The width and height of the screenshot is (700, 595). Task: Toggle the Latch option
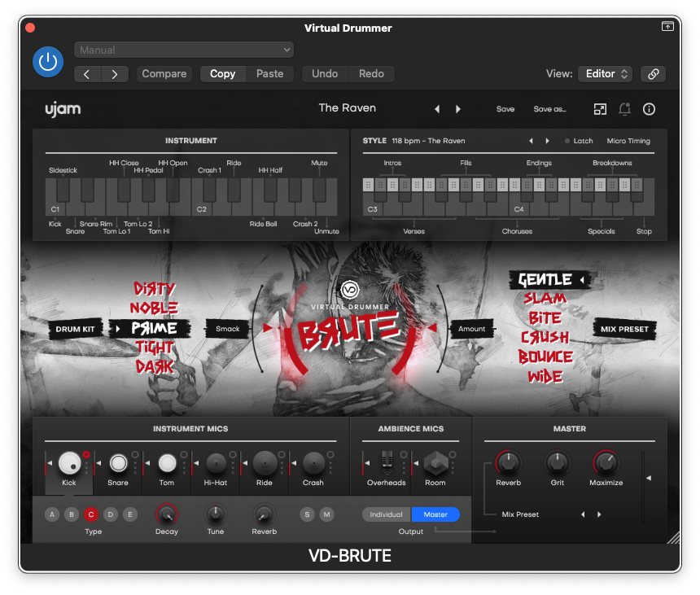pos(579,141)
